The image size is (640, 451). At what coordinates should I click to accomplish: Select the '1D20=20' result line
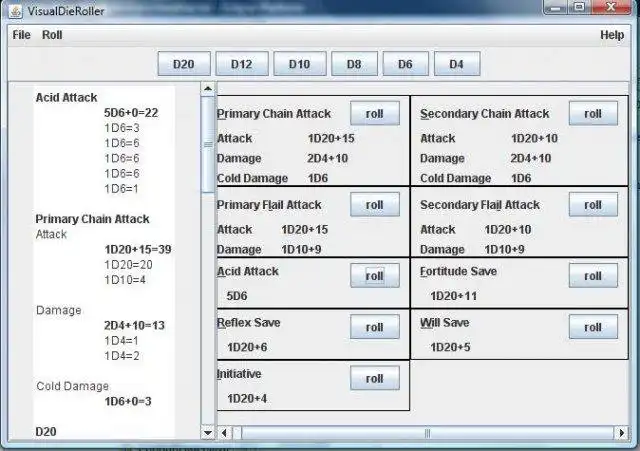[128, 264]
